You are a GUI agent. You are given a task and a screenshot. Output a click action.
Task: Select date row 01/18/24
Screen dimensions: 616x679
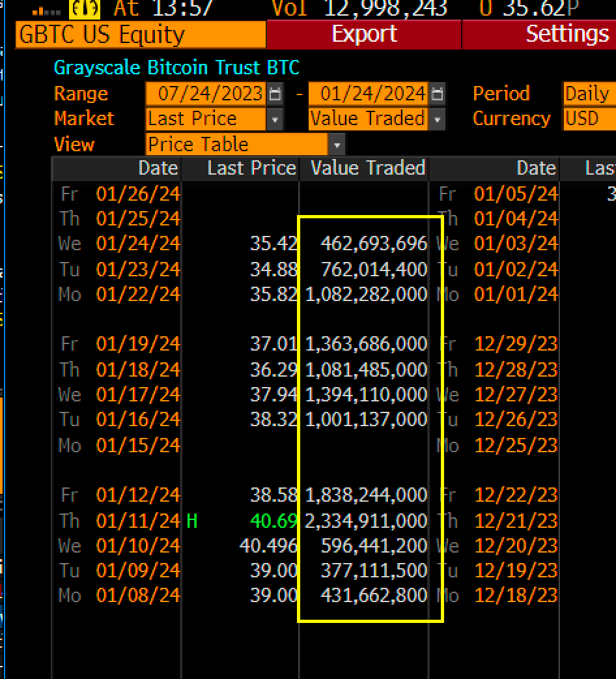(x=138, y=370)
